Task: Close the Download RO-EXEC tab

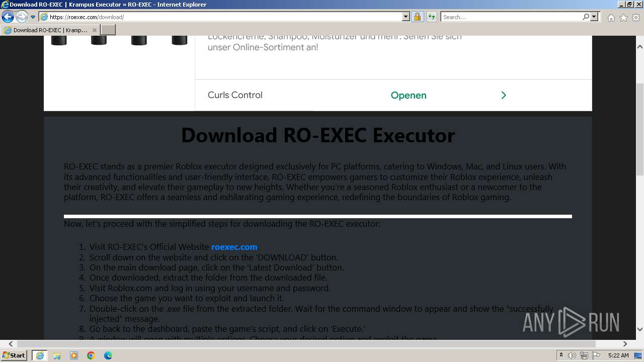Action: [x=95, y=30]
